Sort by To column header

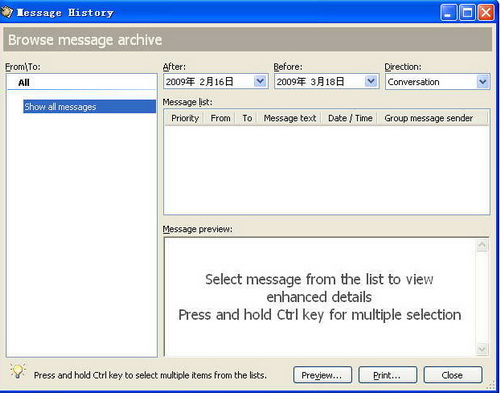[247, 118]
